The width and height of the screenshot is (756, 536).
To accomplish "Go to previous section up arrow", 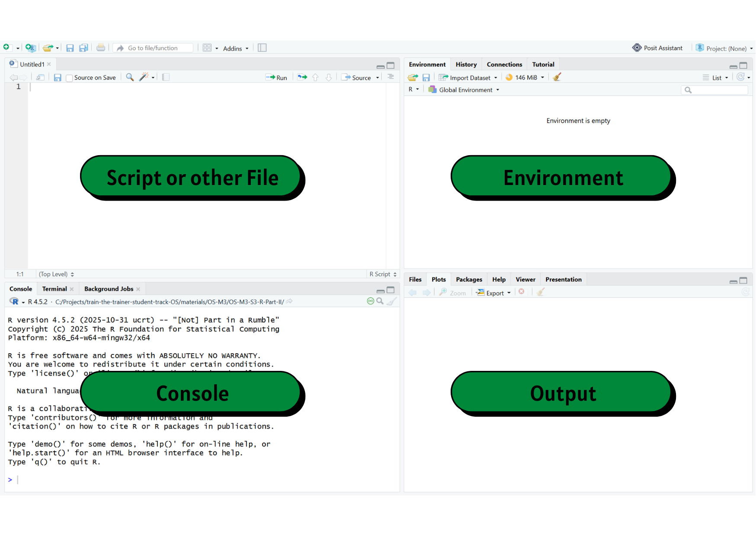I will point(315,77).
